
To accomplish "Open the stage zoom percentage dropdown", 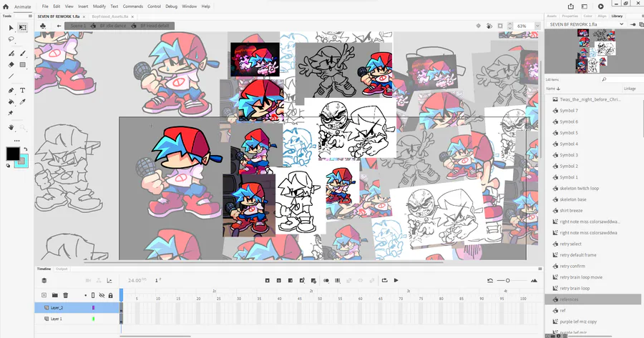I will pos(537,26).
